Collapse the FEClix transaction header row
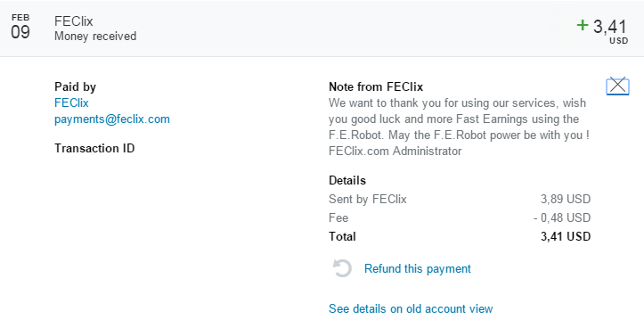Image resolution: width=644 pixels, height=328 pixels. (322, 29)
